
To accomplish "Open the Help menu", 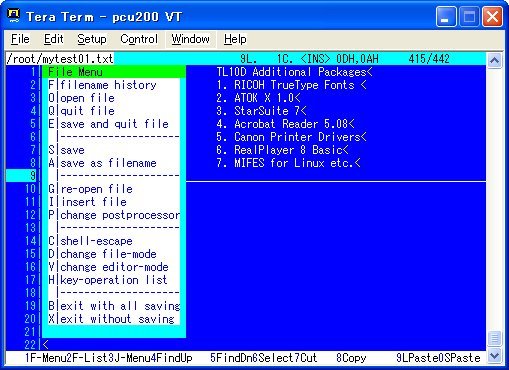I will point(235,39).
